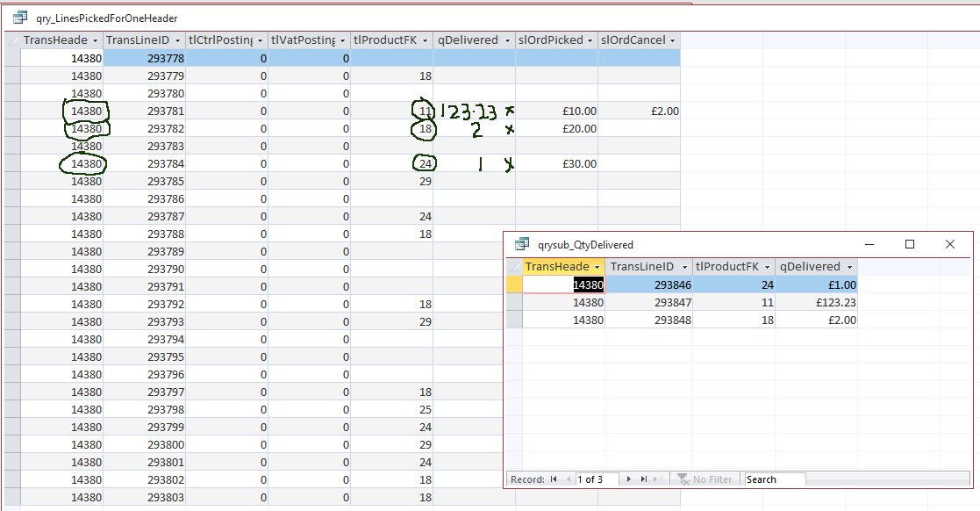Screen dimensions: 980x511
Task: Open tlProductFK dropdown in main query
Action: tap(425, 40)
